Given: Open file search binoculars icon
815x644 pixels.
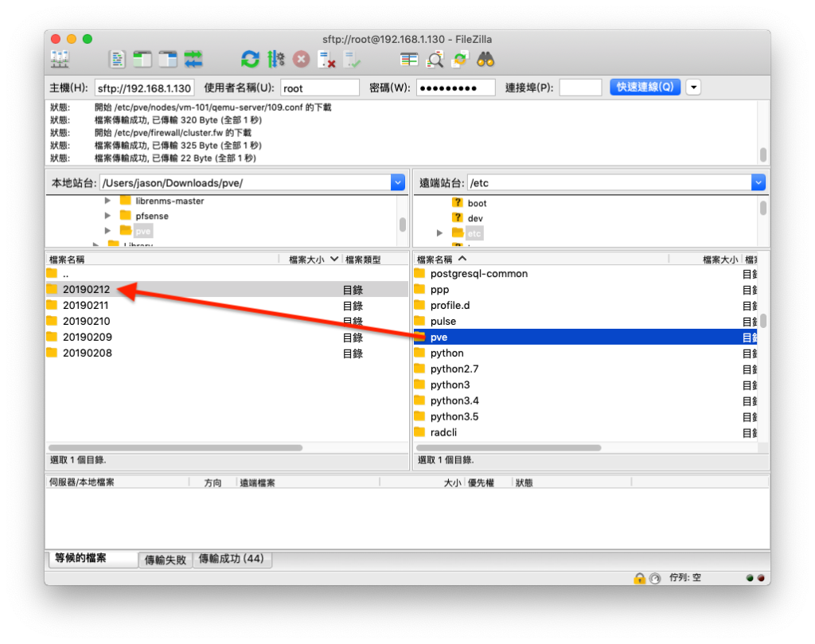Looking at the screenshot, I should coord(485,59).
